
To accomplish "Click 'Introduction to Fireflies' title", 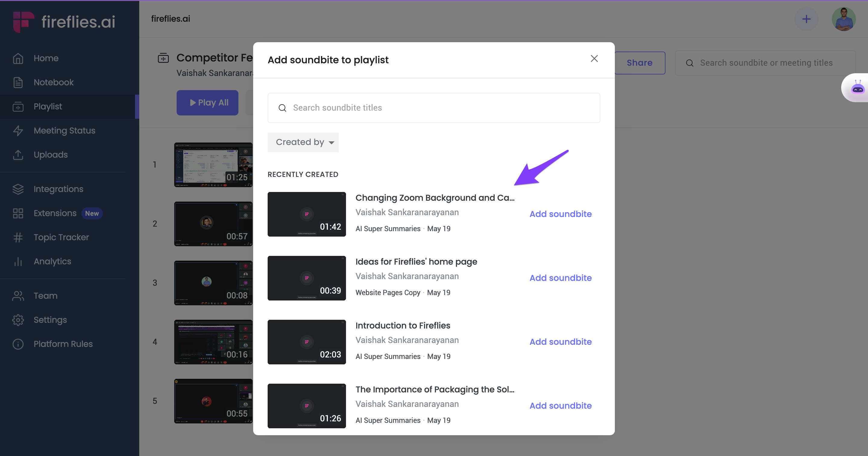I will tap(403, 325).
